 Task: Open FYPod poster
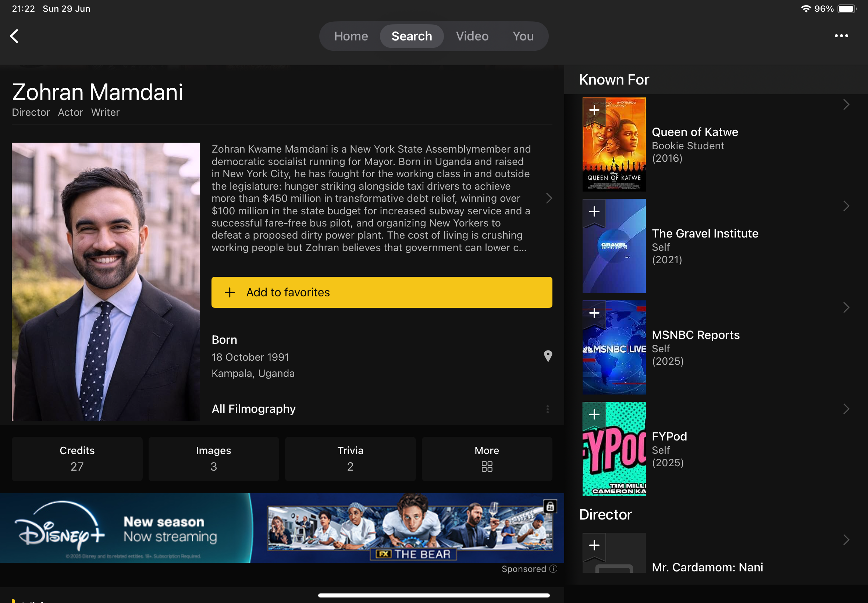coord(614,449)
